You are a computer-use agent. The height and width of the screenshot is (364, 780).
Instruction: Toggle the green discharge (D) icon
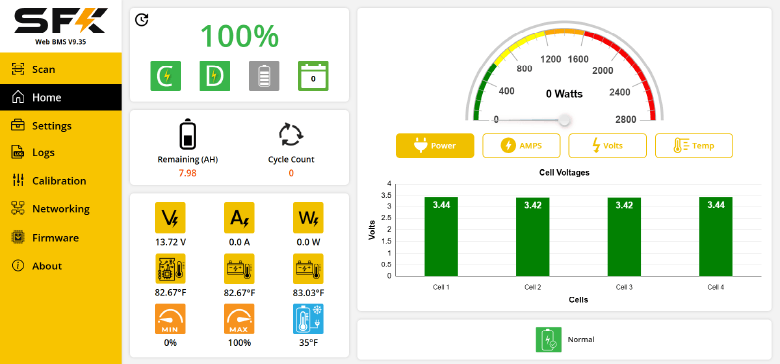coord(215,76)
